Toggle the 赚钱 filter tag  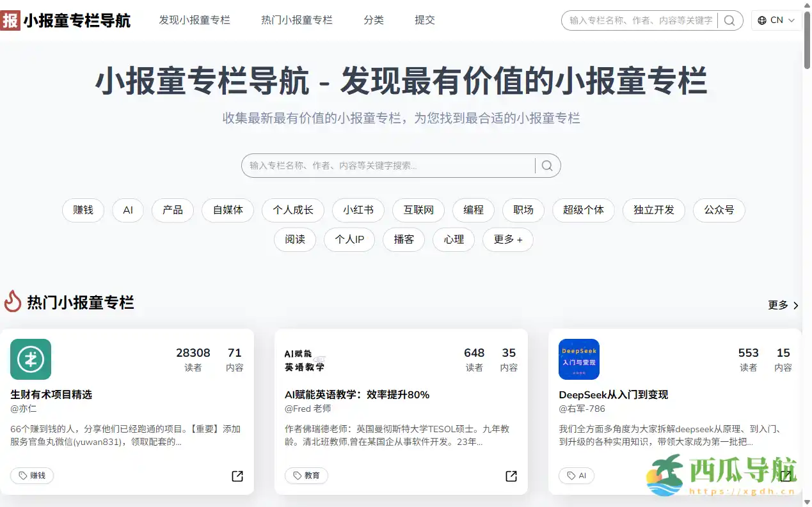click(83, 210)
